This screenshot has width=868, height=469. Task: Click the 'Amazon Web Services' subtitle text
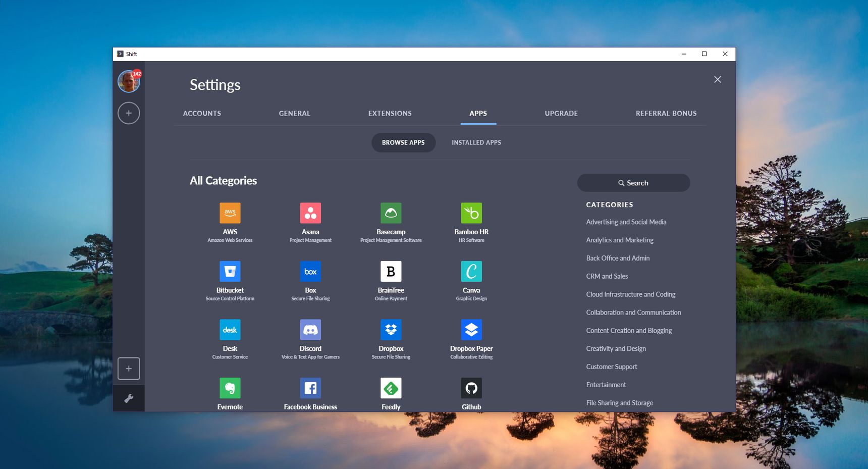coord(230,240)
